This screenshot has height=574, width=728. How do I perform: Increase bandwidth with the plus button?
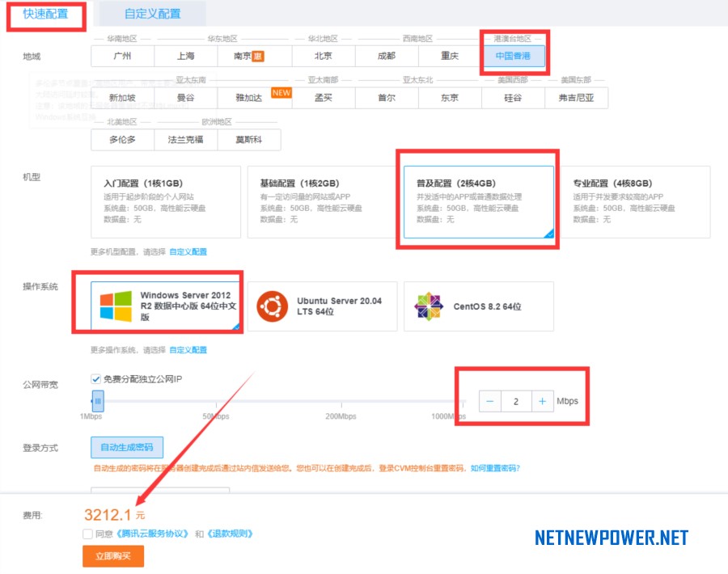pos(542,401)
